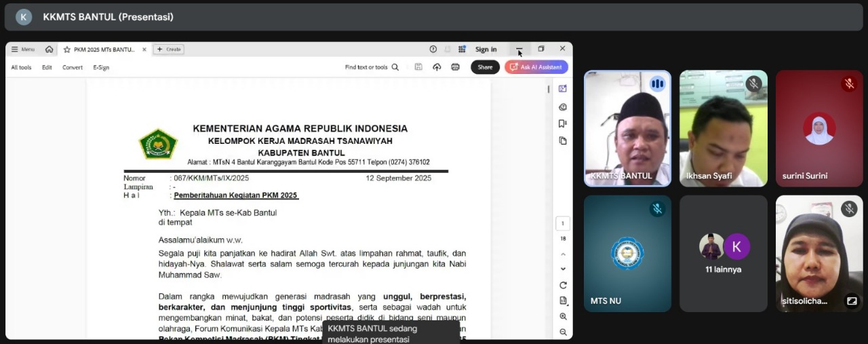Click the Create new tab button

[169, 50]
